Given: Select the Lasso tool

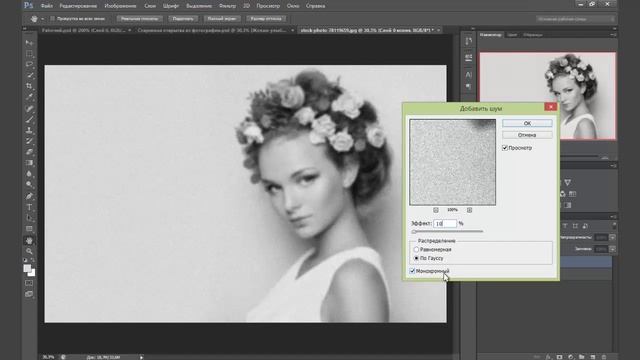Looking at the screenshot, I should (x=29, y=64).
